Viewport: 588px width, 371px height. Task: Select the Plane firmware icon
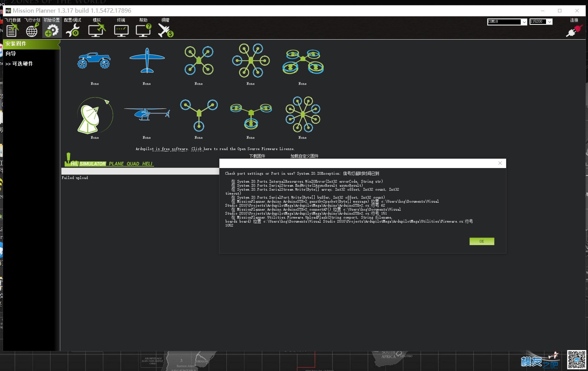(x=147, y=60)
